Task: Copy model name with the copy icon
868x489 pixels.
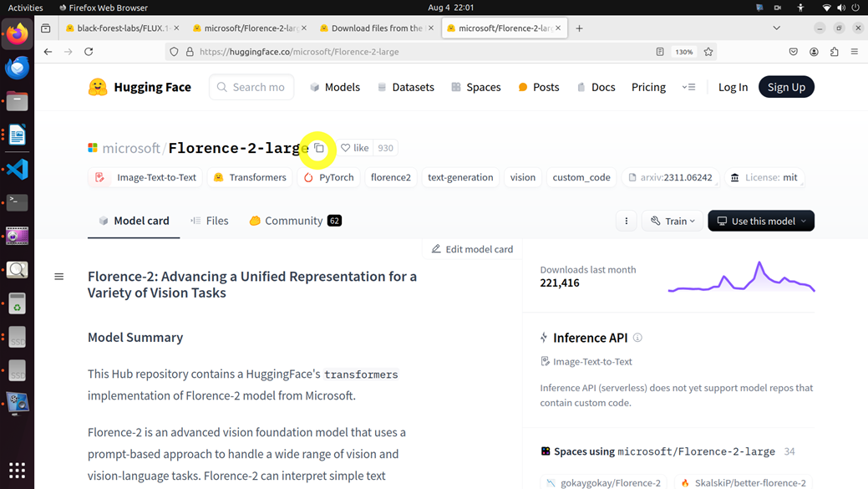Action: pyautogui.click(x=319, y=148)
